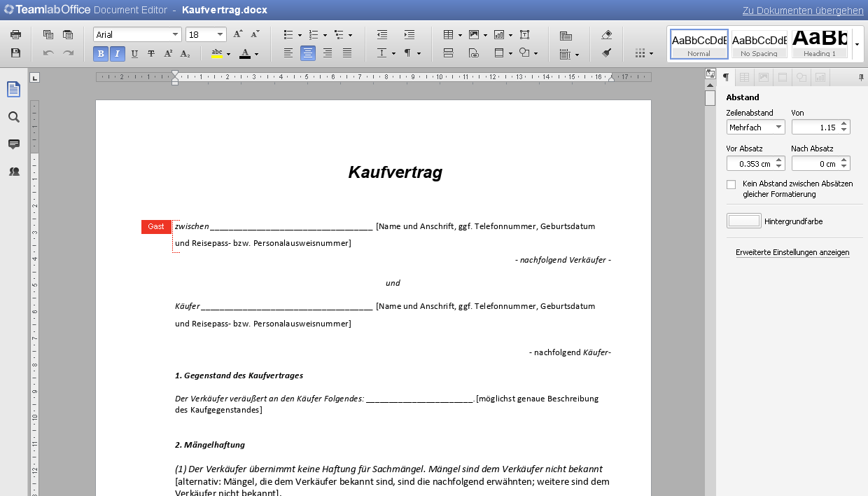
Task: Align text left
Action: [x=288, y=53]
